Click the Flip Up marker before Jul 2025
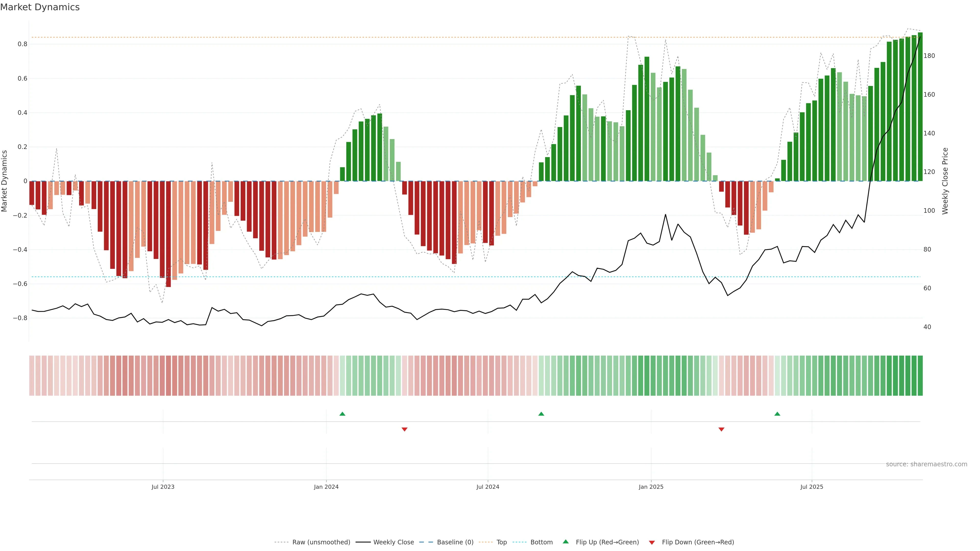 pyautogui.click(x=777, y=414)
